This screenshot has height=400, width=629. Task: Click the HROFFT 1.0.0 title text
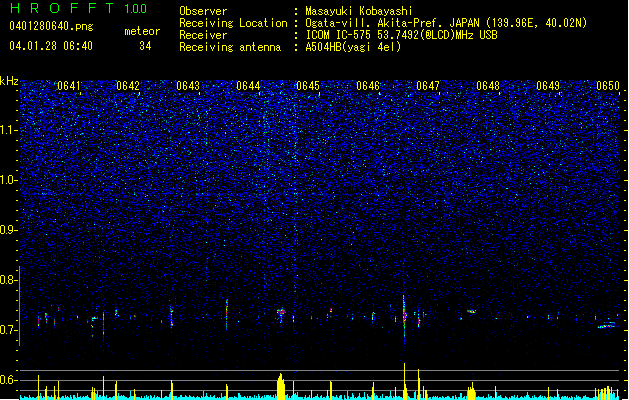[x=78, y=8]
